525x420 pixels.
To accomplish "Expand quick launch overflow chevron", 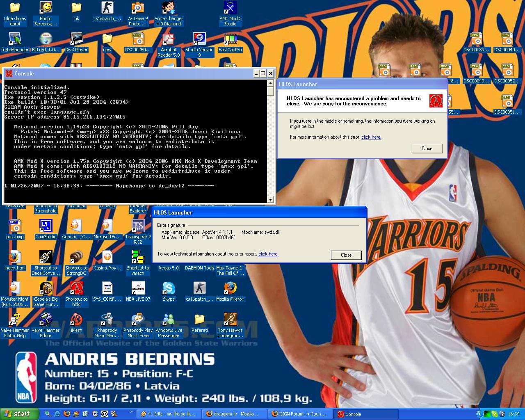I will click(131, 412).
